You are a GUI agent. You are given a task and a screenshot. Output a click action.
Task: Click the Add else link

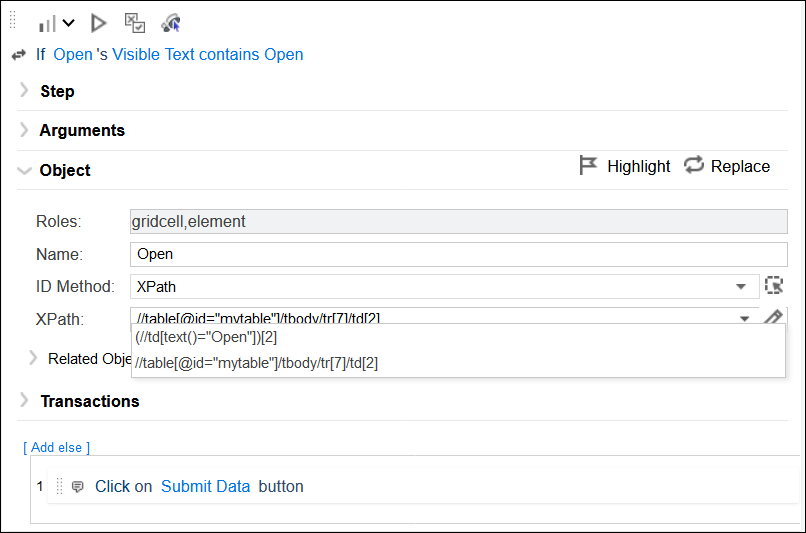coord(57,447)
